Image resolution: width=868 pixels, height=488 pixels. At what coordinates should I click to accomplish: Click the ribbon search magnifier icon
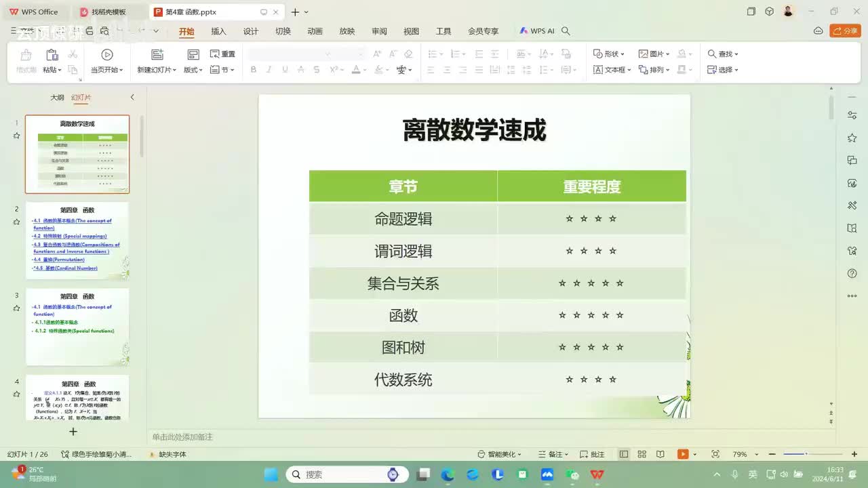(x=566, y=31)
